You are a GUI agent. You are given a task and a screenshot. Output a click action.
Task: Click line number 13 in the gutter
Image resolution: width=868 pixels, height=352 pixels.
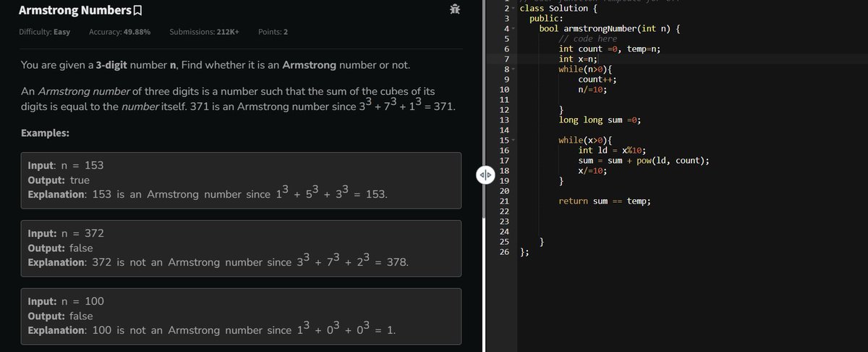point(505,120)
